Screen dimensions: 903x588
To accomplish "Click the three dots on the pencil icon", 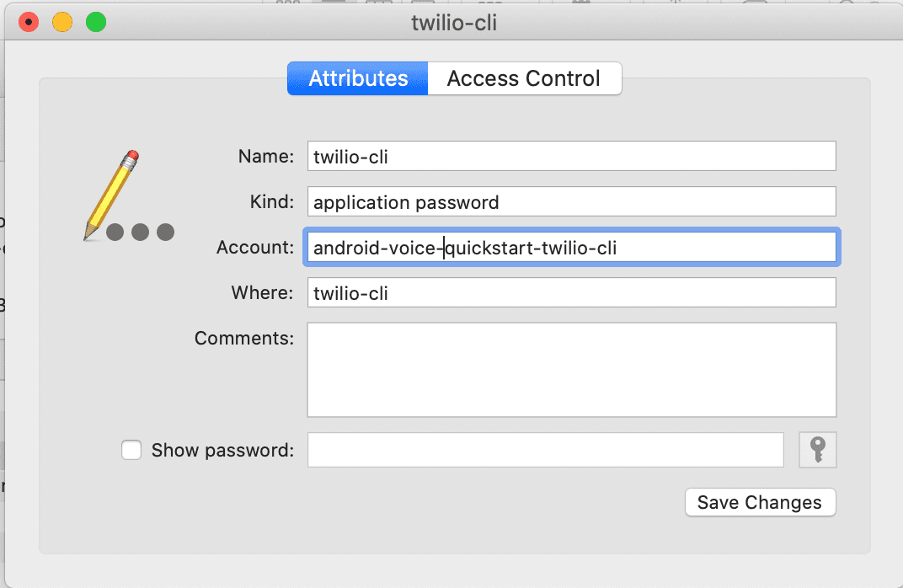I will pyautogui.click(x=140, y=233).
